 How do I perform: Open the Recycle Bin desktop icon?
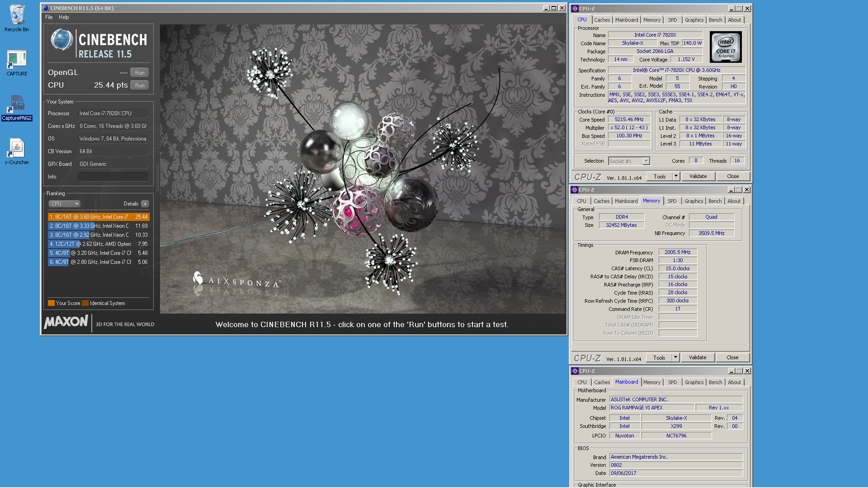pos(17,18)
